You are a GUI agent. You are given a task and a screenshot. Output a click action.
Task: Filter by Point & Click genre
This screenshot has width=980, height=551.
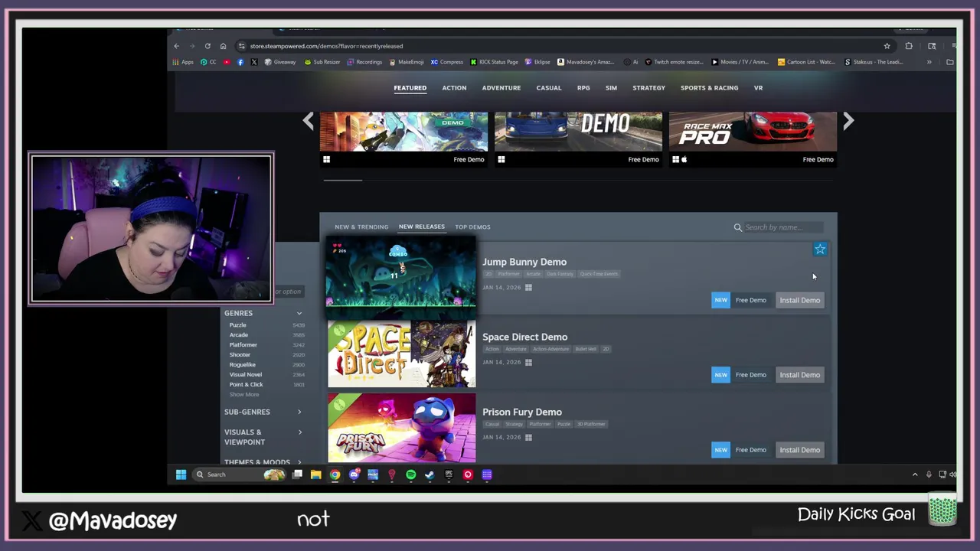(246, 384)
